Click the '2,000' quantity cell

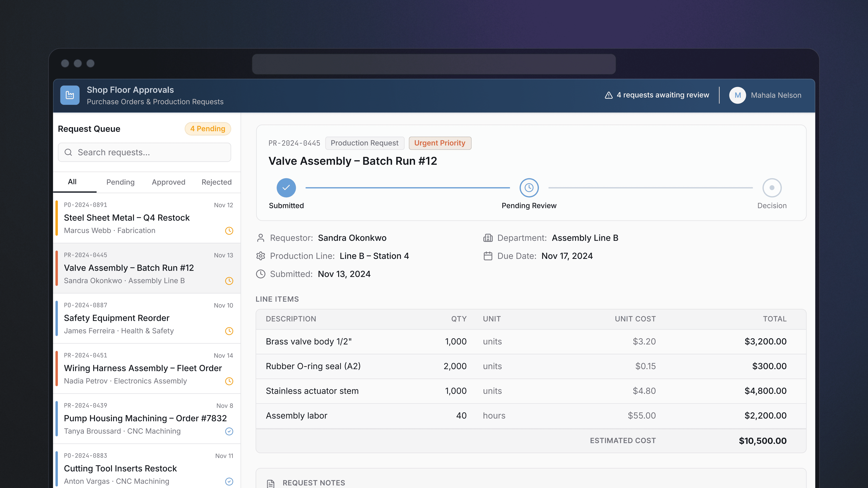(x=455, y=366)
